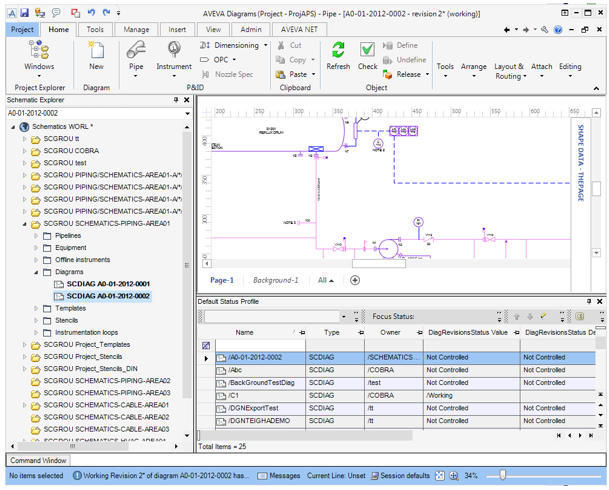Click the Nozzle Spec button

tap(227, 74)
